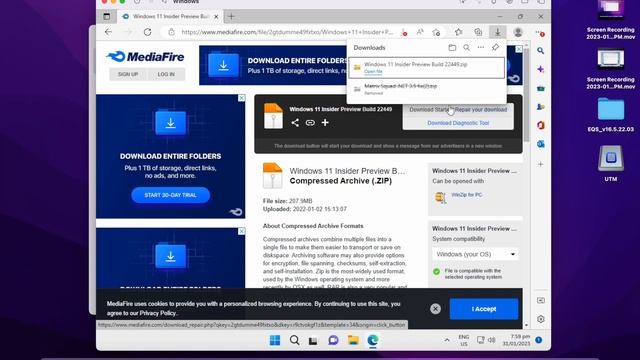Open Edge sidebar Office icon
The image size is (640, 360).
[540, 125]
